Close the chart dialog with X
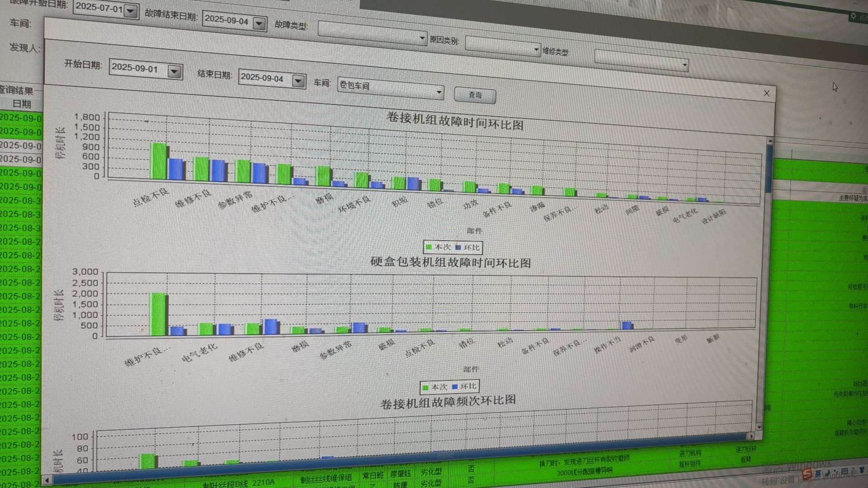This screenshot has width=868, height=488. click(766, 94)
